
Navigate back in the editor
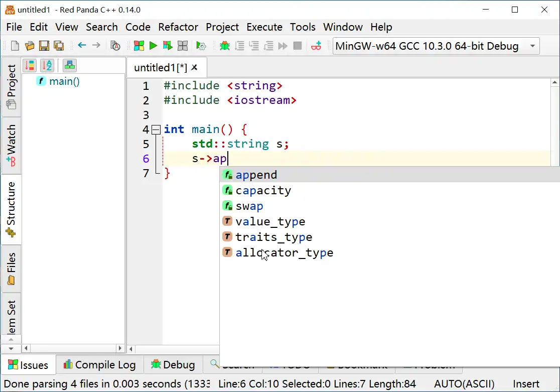[x=81, y=45]
